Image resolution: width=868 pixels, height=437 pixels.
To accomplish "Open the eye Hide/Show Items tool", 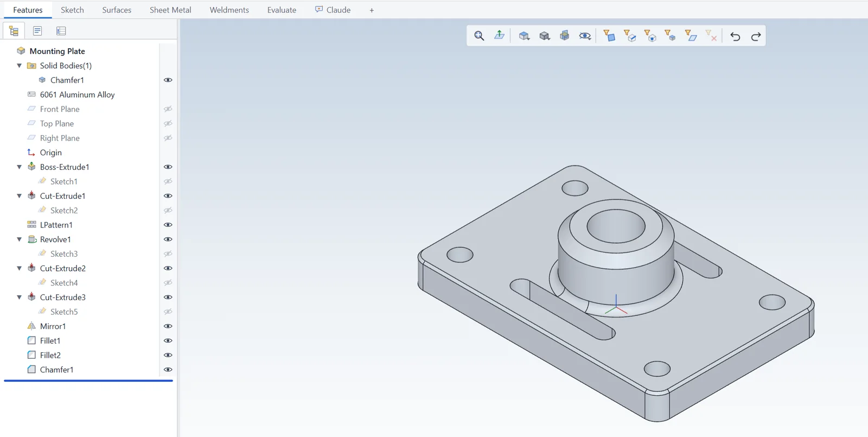I will point(585,36).
